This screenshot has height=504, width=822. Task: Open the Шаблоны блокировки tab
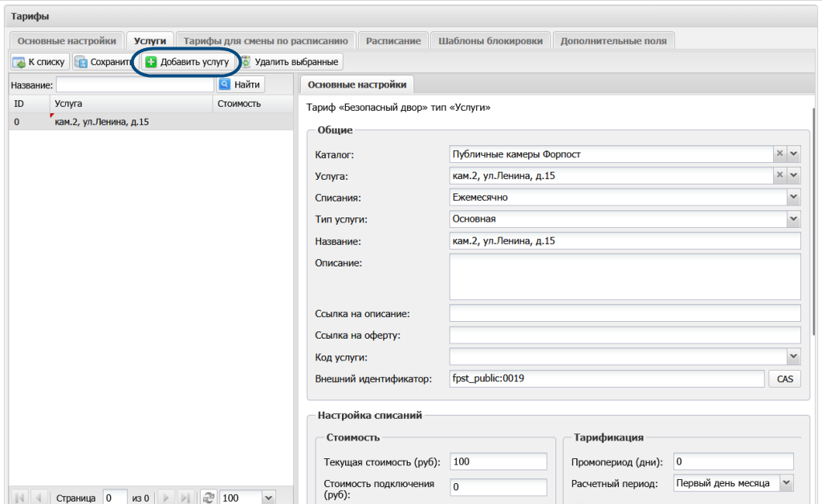490,41
